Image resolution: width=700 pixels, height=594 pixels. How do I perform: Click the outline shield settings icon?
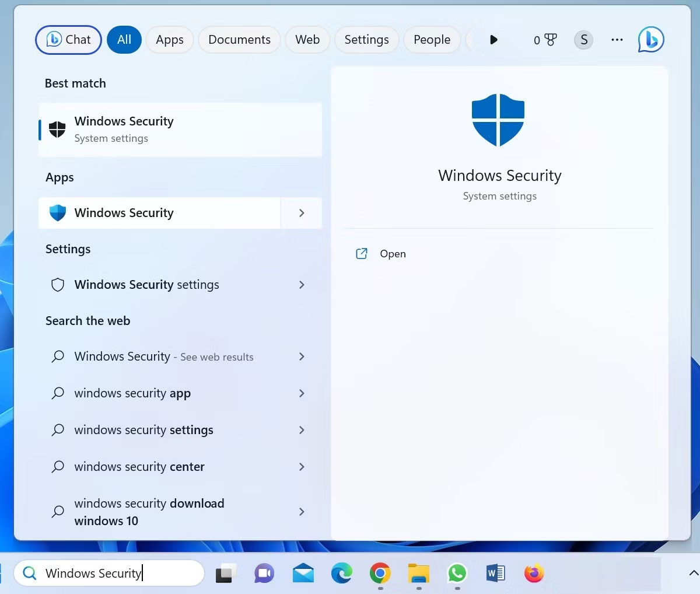58,285
